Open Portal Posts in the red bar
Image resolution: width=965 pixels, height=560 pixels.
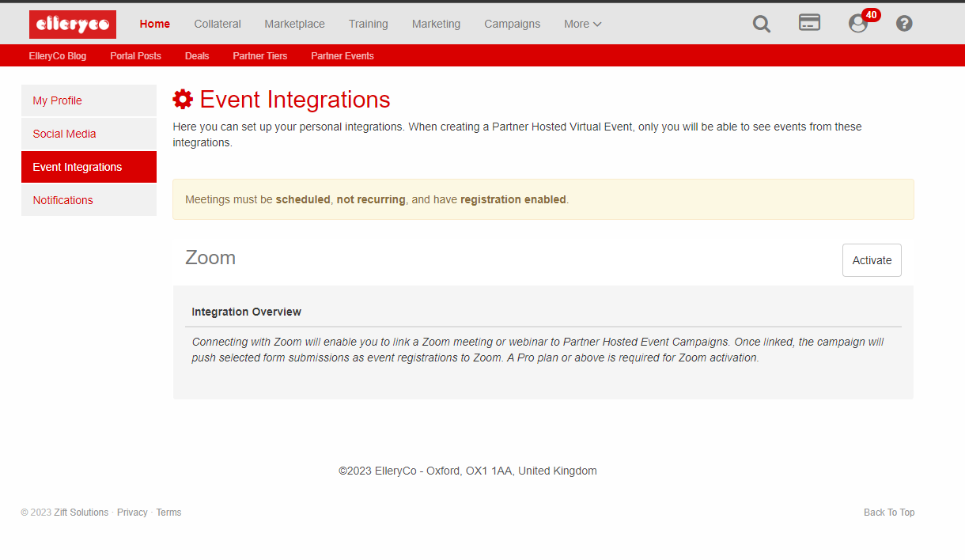click(x=135, y=56)
